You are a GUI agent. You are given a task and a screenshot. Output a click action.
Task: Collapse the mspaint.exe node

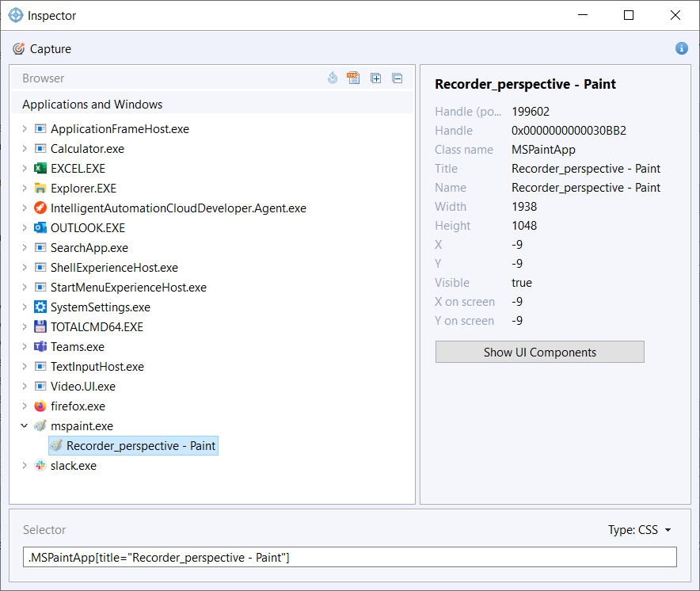point(25,425)
